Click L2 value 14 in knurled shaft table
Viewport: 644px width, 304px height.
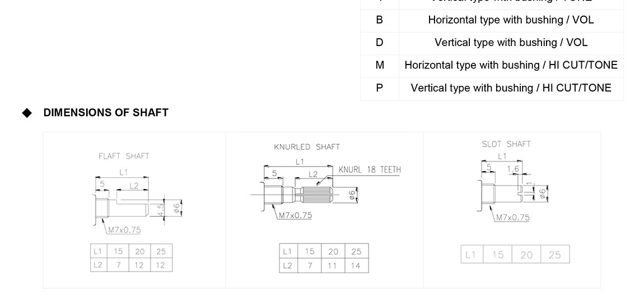356,265
